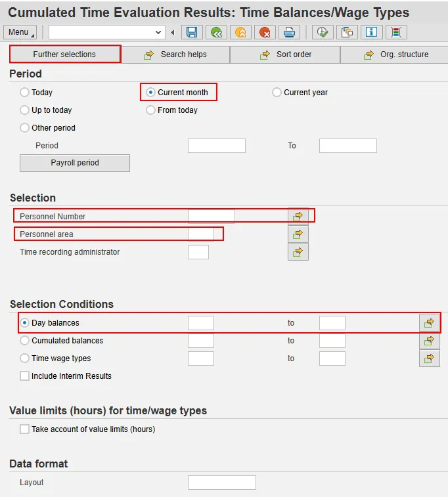The image size is (448, 497).
Task: Click the Further selections button
Action: tap(64, 54)
